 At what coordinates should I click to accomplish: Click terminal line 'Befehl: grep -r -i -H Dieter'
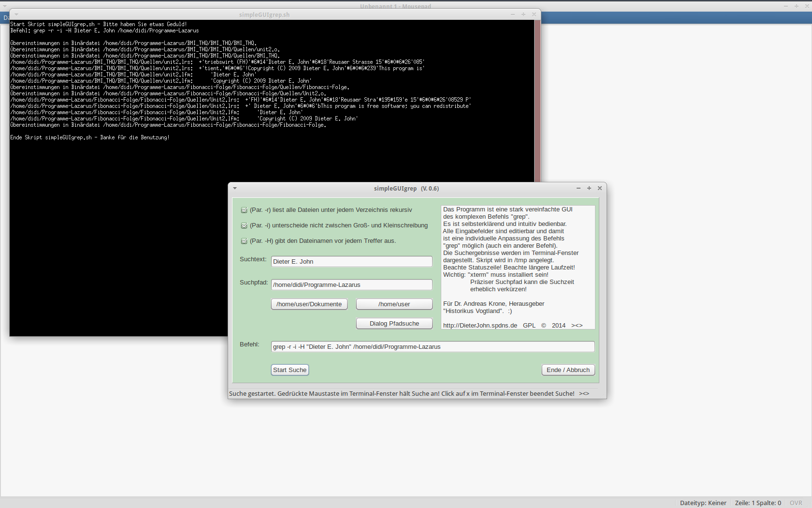(x=104, y=30)
